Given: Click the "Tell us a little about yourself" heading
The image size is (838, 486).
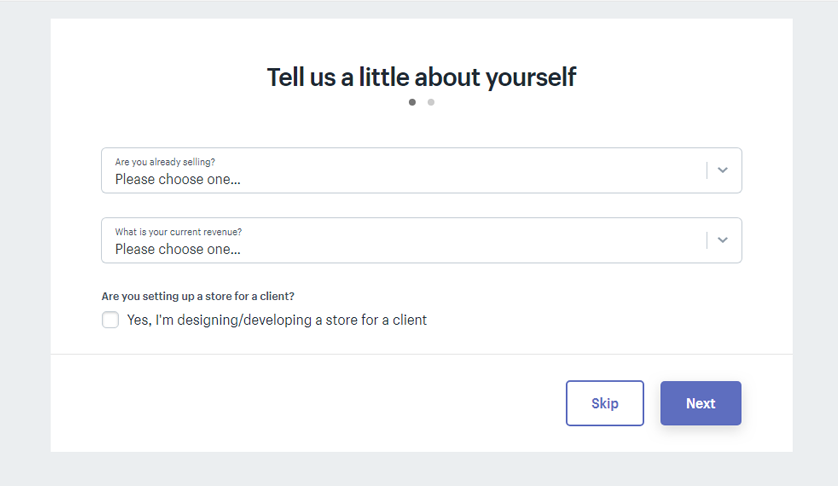Looking at the screenshot, I should (421, 77).
